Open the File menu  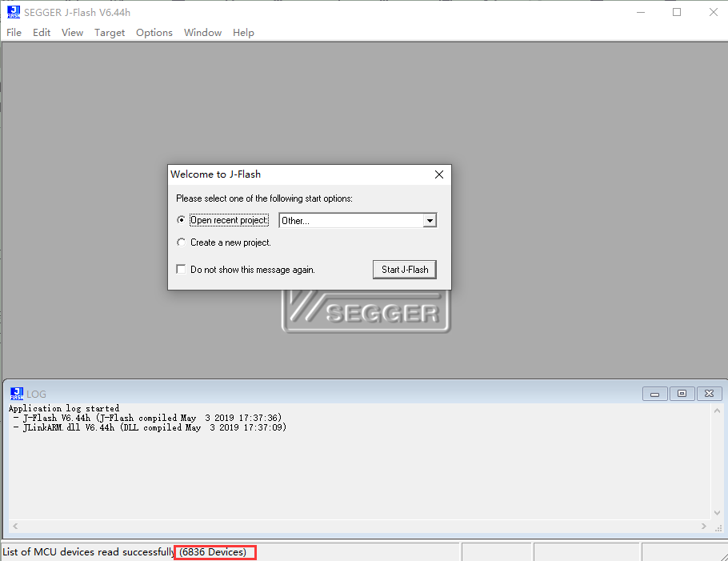coord(14,33)
